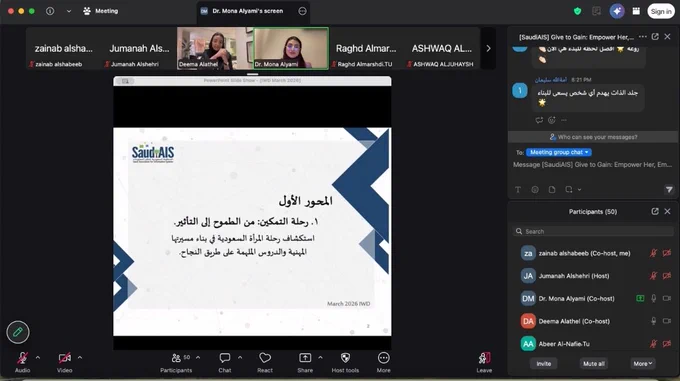
Task: Click the slide show window's toolbar icon
Action: 125,81
